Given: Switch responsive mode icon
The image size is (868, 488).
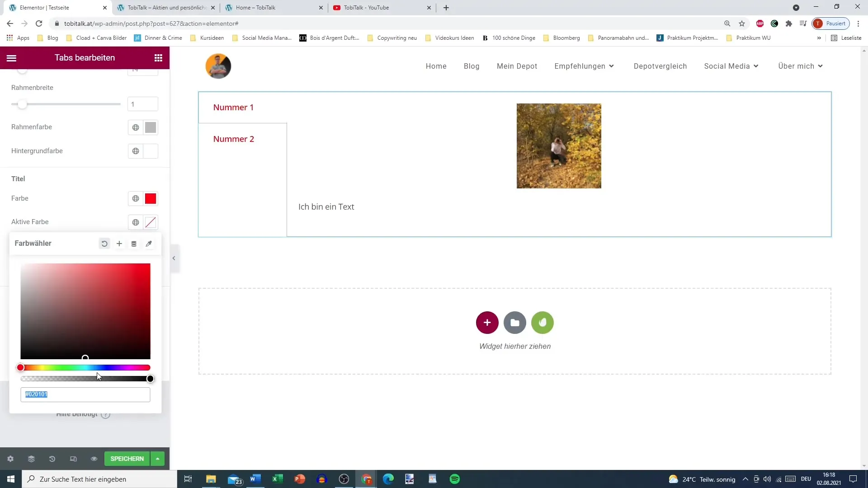Looking at the screenshot, I should coord(73,459).
